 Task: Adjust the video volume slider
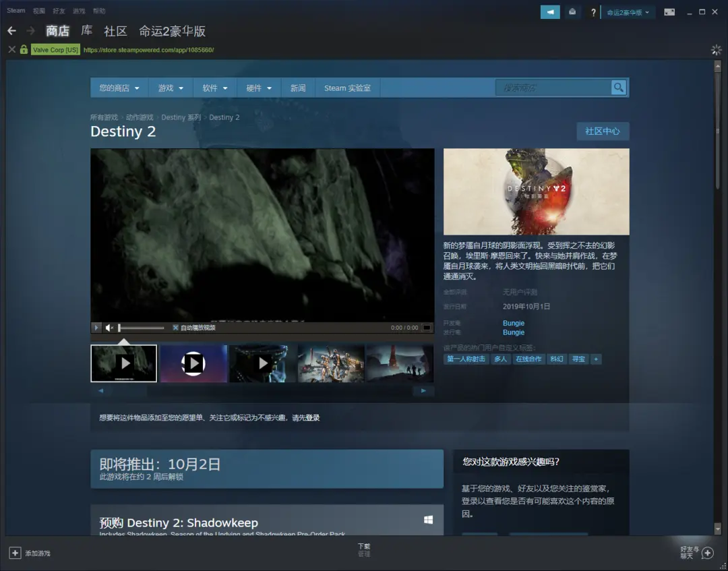click(141, 328)
